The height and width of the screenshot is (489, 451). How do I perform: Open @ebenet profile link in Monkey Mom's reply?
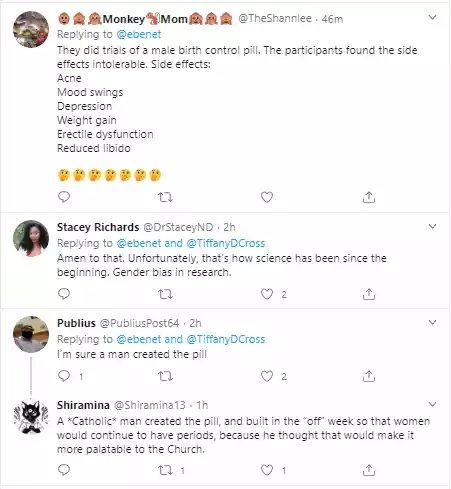[x=139, y=34]
